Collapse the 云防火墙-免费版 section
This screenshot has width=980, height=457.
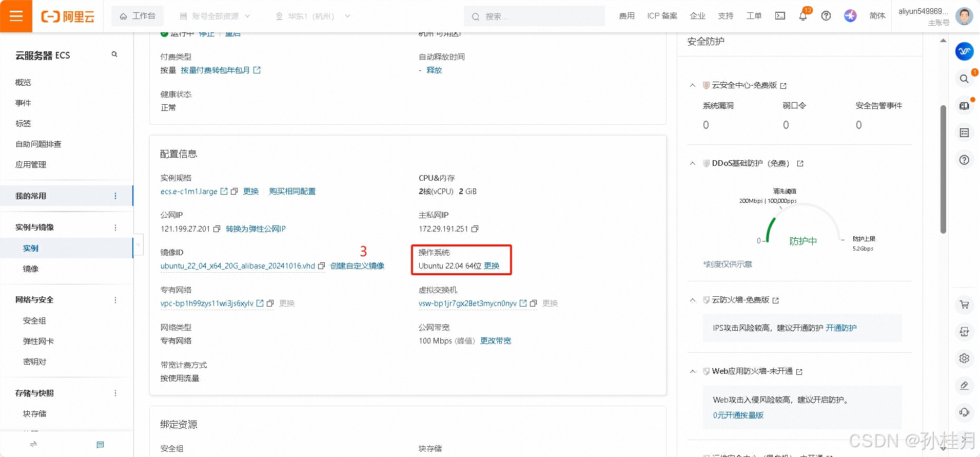(x=693, y=300)
